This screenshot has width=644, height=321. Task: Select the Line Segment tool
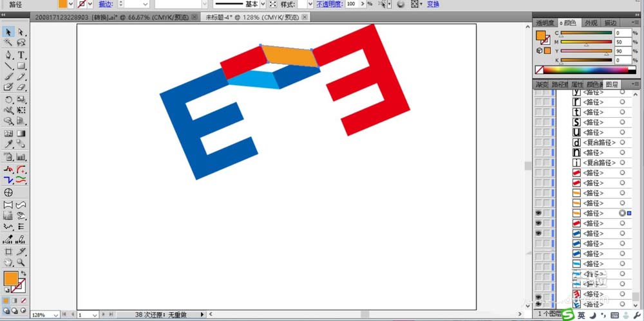[x=8, y=66]
